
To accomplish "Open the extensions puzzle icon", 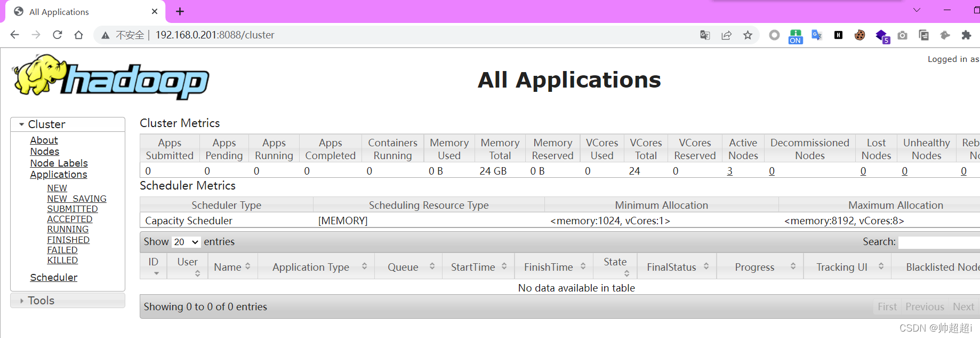I will [x=966, y=35].
